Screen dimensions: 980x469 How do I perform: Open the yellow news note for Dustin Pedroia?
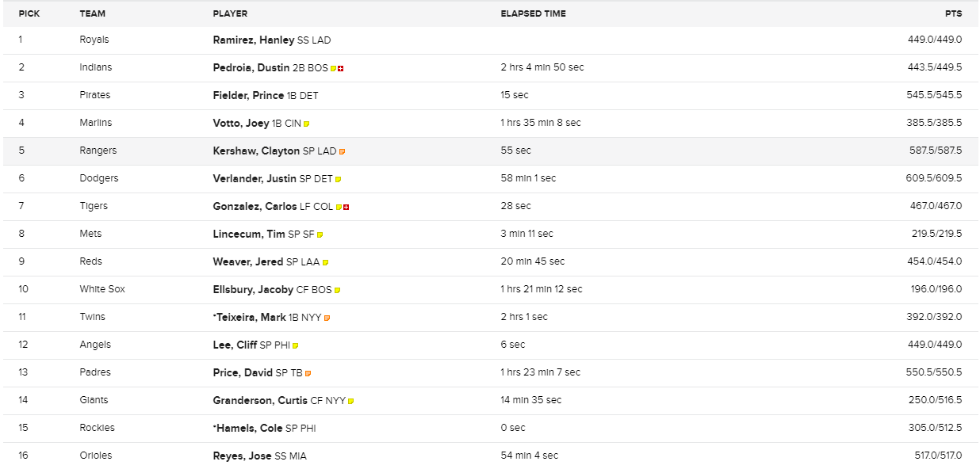[x=334, y=69]
